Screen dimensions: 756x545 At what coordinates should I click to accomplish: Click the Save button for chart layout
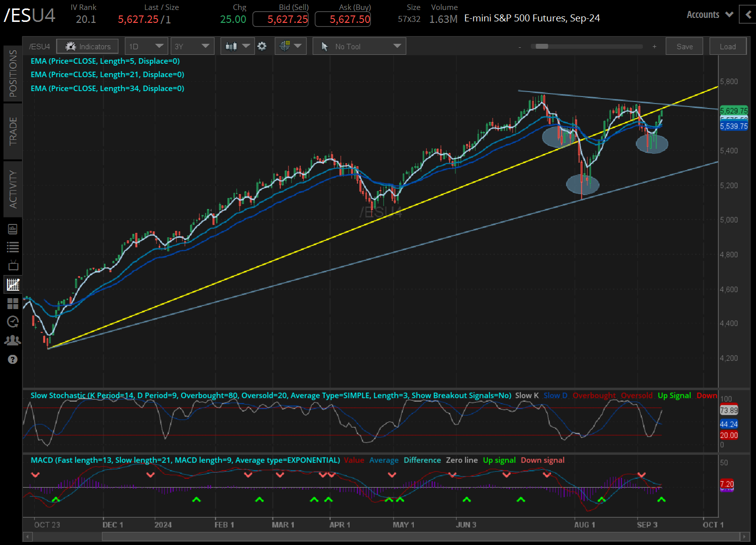[x=684, y=46]
